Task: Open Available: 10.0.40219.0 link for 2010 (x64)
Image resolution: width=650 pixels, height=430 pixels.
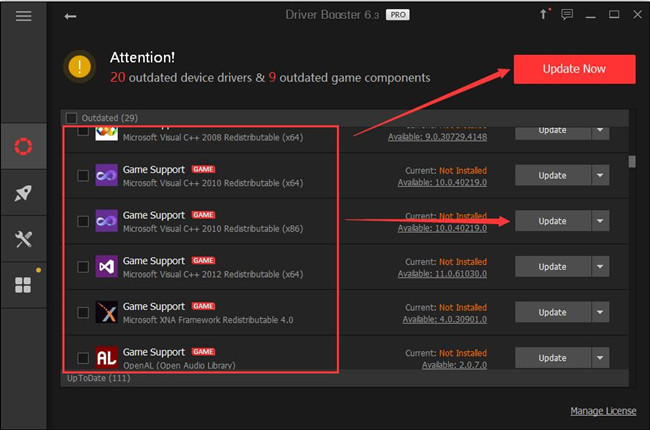Action: click(442, 182)
